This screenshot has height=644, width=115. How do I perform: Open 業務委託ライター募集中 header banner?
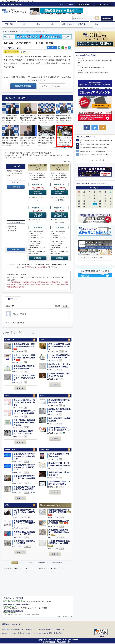pos(56,12)
